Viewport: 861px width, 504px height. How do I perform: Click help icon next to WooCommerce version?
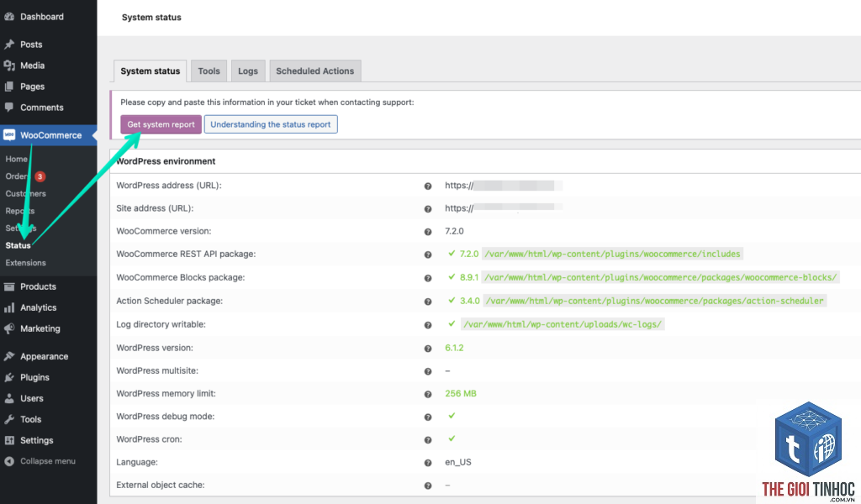pos(428,232)
